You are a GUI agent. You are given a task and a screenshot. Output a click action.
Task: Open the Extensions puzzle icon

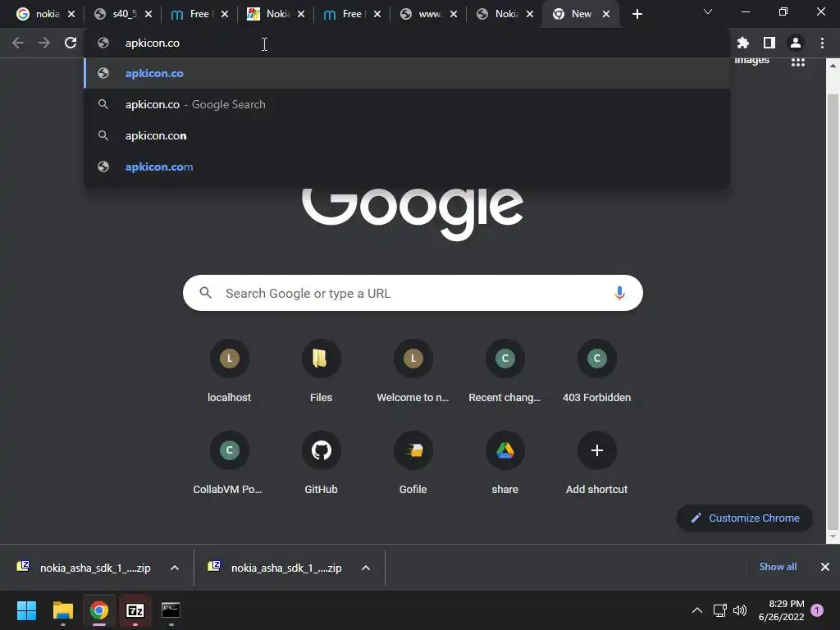click(742, 43)
